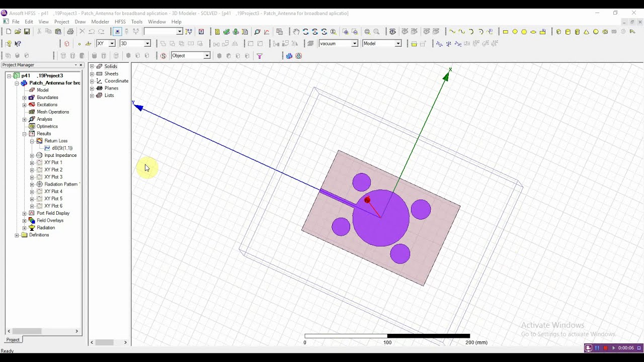Open the Modeler menu

[100, 22]
